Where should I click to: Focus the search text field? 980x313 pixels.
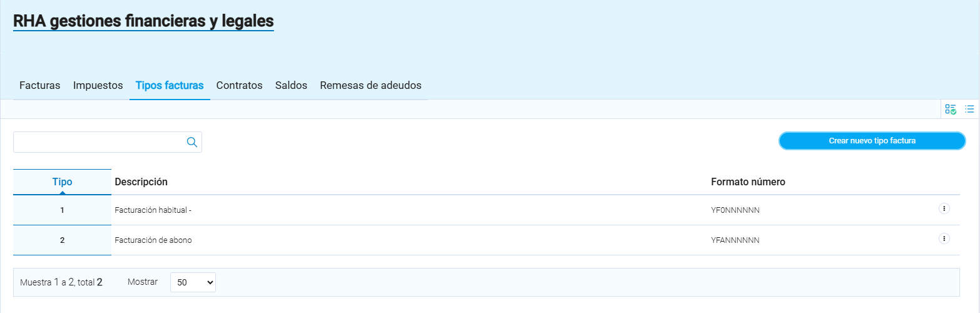[x=99, y=142]
